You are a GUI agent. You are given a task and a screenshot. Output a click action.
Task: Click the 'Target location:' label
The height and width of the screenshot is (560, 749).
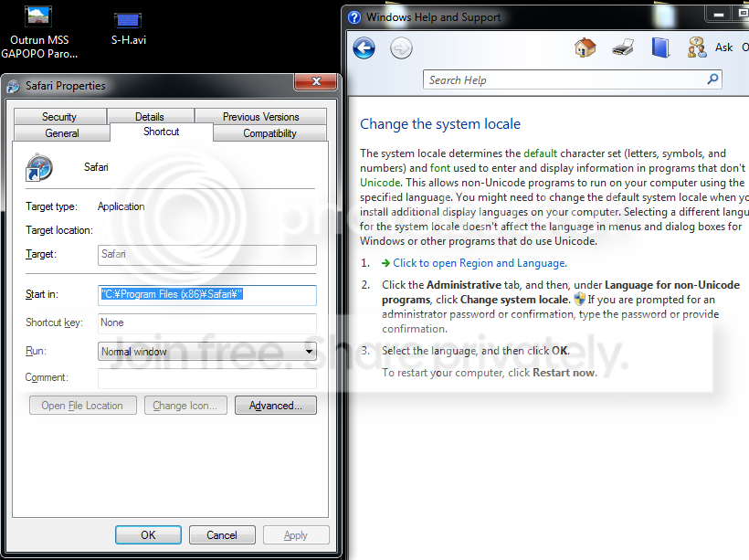click(59, 230)
